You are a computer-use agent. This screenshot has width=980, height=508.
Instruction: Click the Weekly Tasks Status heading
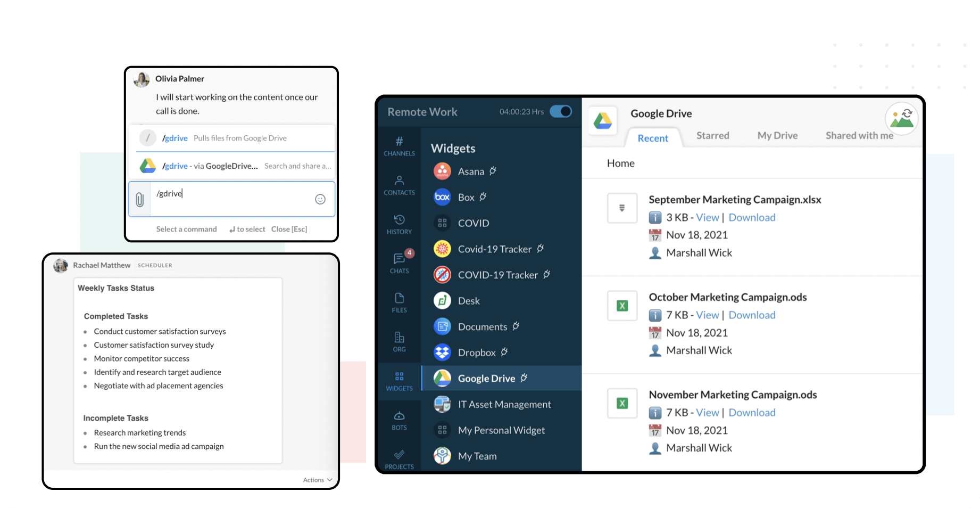click(116, 288)
